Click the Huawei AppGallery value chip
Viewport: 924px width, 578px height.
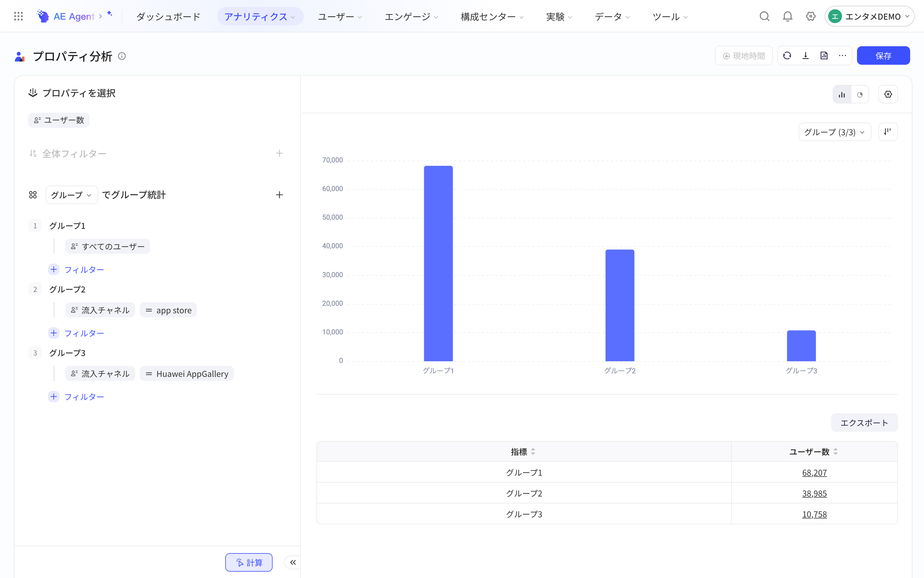tap(187, 373)
